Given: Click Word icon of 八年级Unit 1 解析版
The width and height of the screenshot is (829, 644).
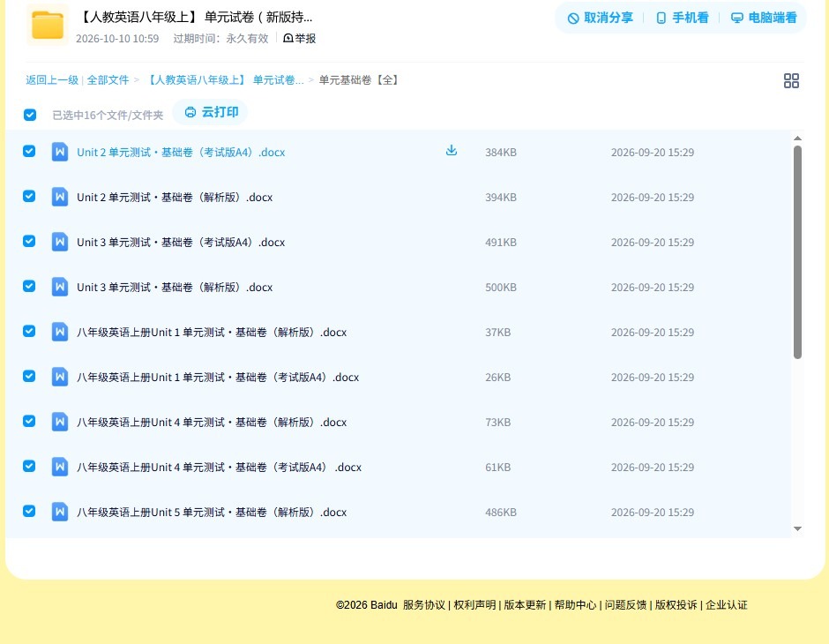Looking at the screenshot, I should click(x=60, y=332).
